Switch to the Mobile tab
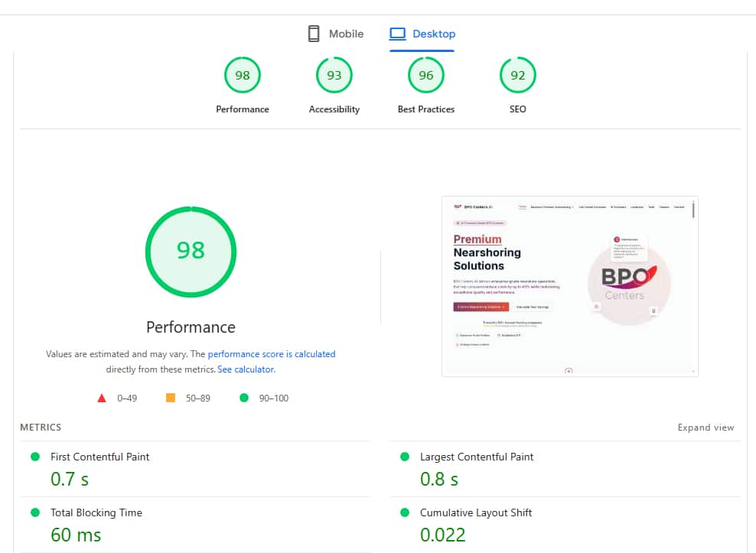The height and width of the screenshot is (553, 756). coord(335,34)
